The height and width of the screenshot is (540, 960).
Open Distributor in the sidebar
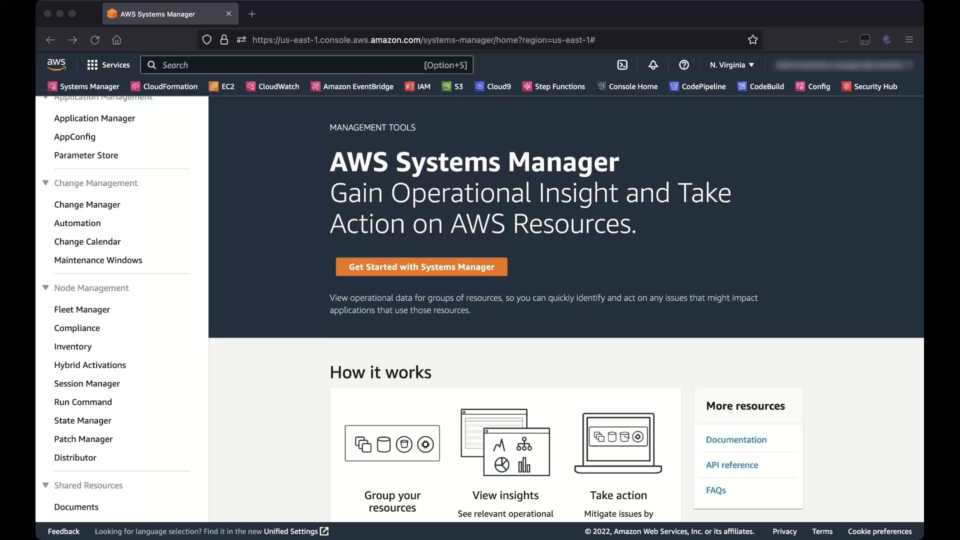pyautogui.click(x=75, y=457)
